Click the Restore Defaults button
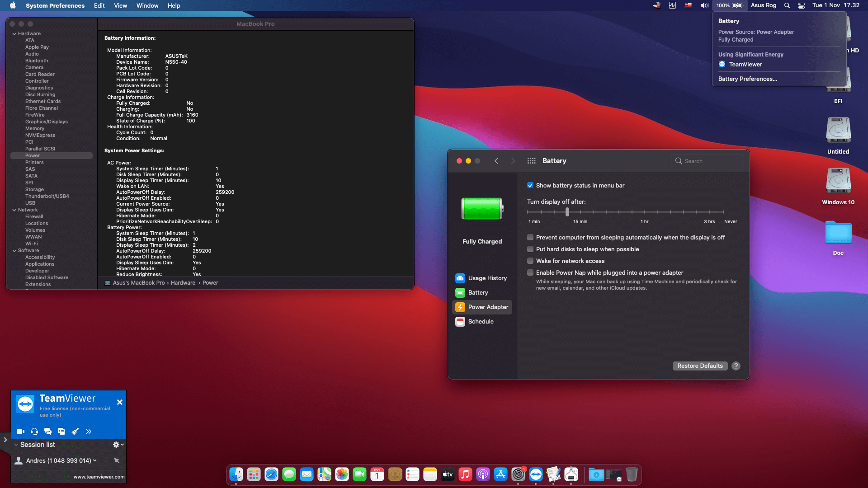Viewport: 868px width, 488px height. 700,366
